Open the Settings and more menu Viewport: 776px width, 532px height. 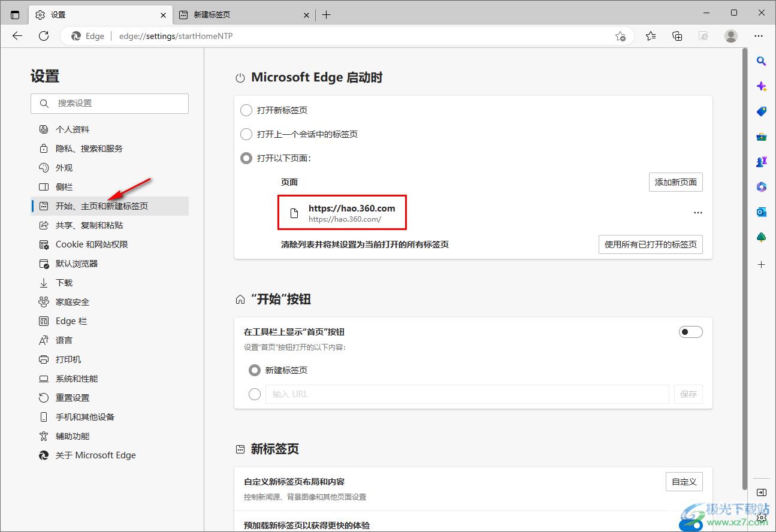(759, 36)
